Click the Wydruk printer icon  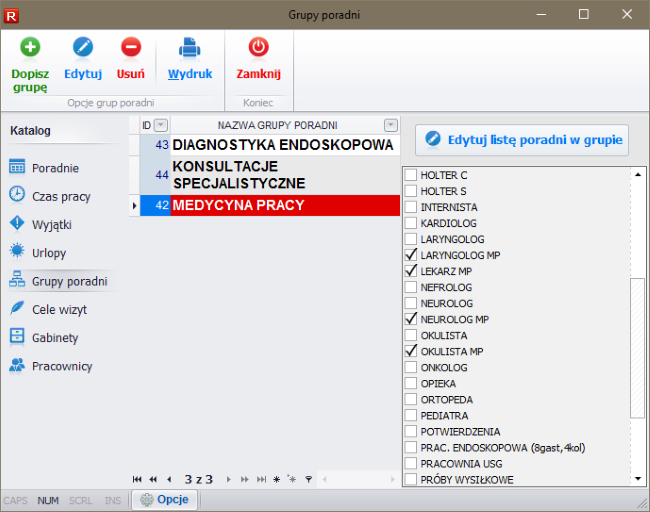[189, 48]
